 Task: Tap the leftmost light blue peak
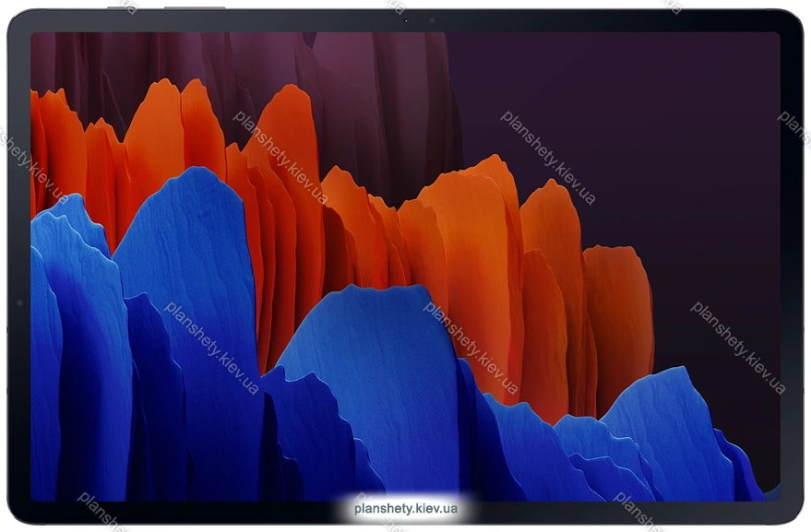pyautogui.click(x=69, y=231)
